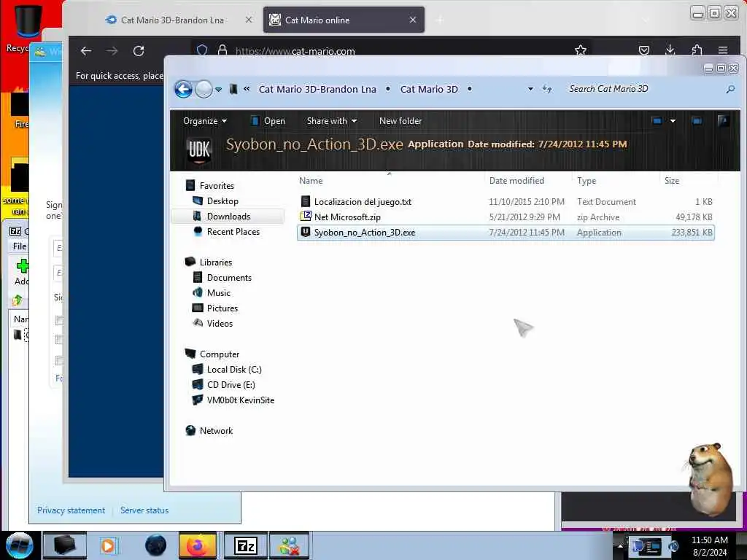Sort files by the Size column
Viewport: 747px width, 560px height.
pos(672,181)
